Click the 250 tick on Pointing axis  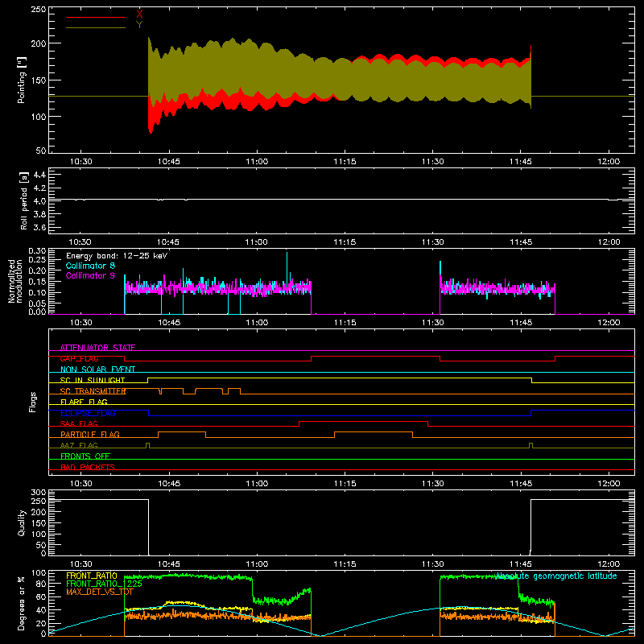coord(39,9)
